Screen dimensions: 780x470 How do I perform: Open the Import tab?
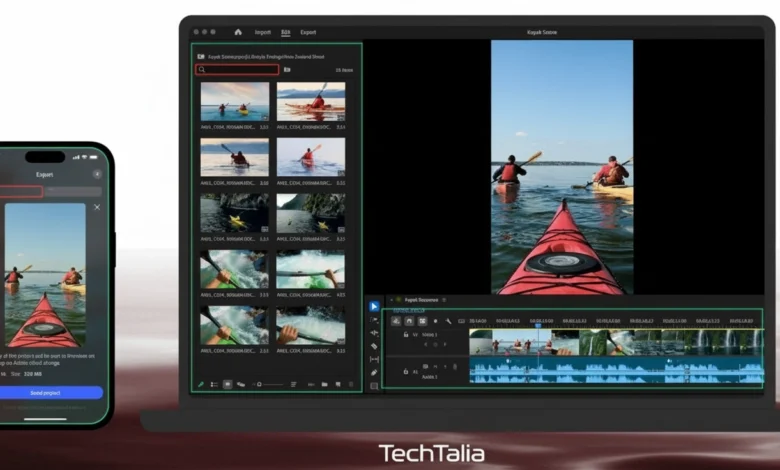[262, 32]
